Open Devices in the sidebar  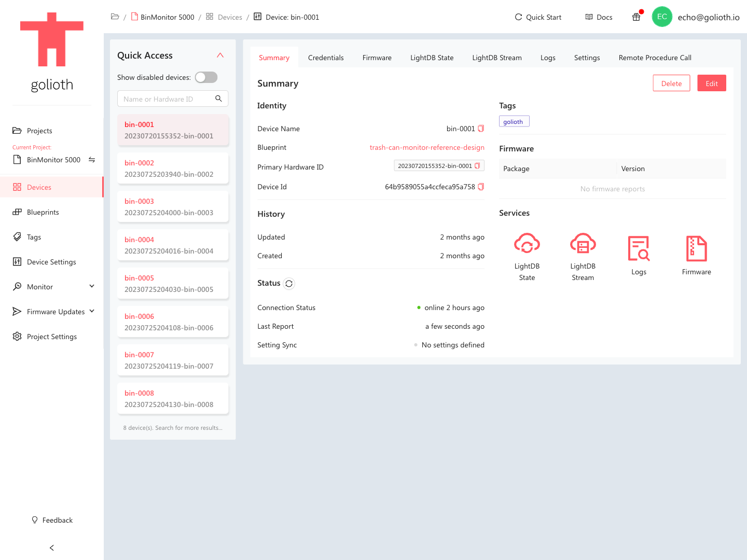pos(52,187)
